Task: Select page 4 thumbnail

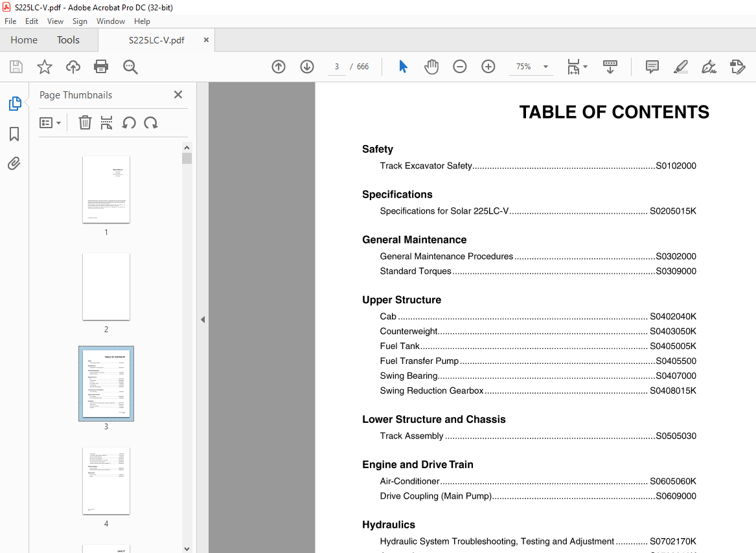Action: click(106, 480)
